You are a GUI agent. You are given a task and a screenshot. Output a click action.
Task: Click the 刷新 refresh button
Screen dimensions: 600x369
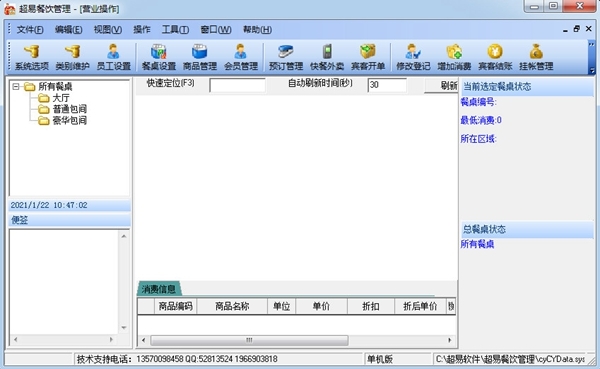coord(441,85)
